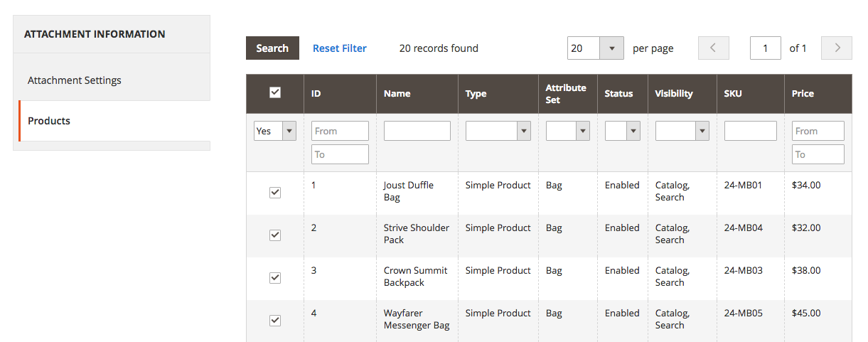This screenshot has height=342, width=868.
Task: Focus the SKU filter text field
Action: pos(751,131)
